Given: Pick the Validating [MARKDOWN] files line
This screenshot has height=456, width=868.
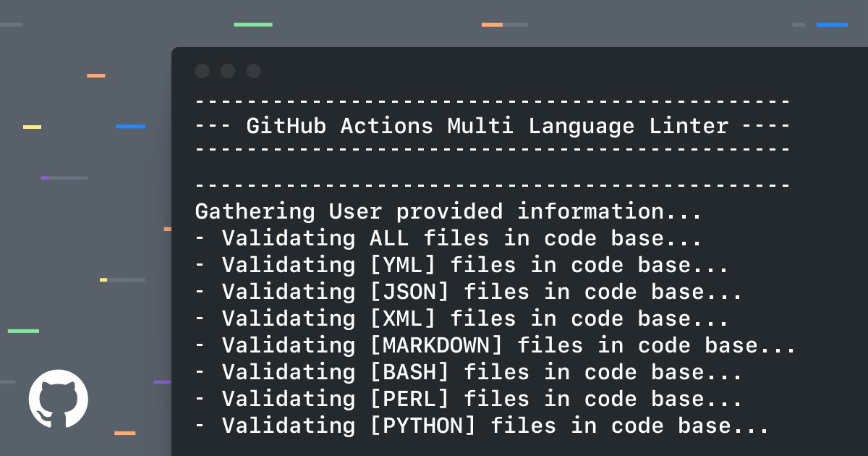Looking at the screenshot, I should 495,345.
